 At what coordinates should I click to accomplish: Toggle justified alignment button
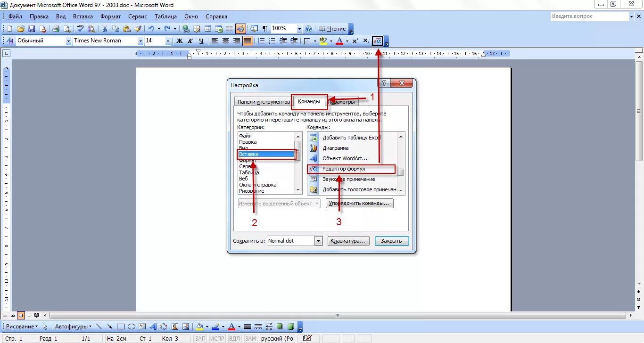[x=248, y=41]
